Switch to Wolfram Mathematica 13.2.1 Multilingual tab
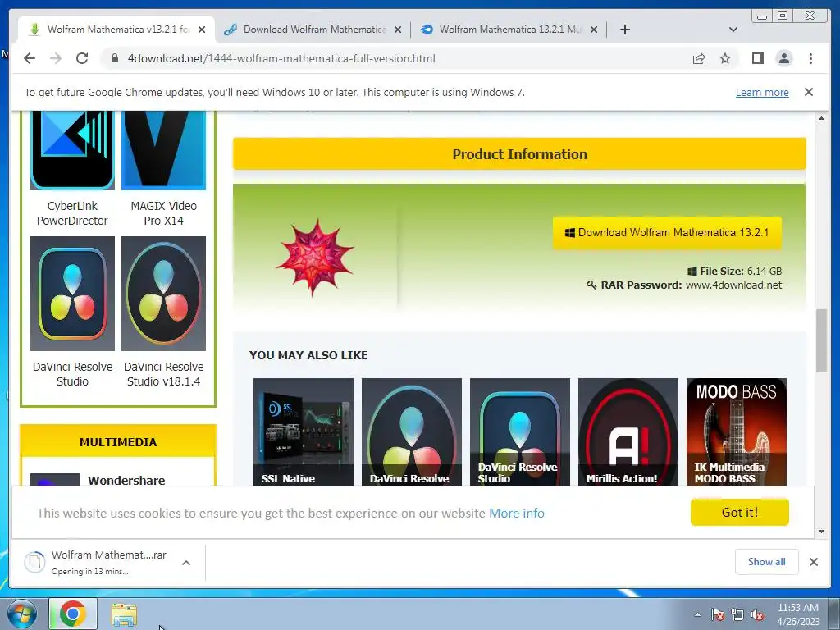Screen dimensions: 840x630 click(x=509, y=30)
